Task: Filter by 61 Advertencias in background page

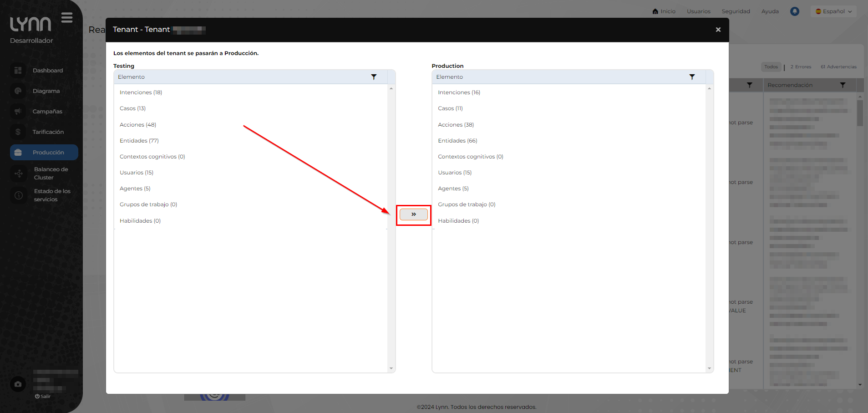Action: pyautogui.click(x=838, y=67)
